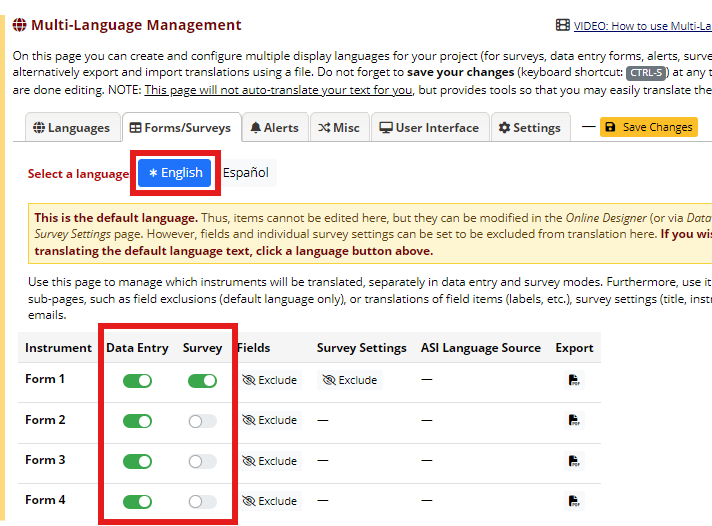The width and height of the screenshot is (712, 526).
Task: Select the English language button
Action: click(x=175, y=173)
